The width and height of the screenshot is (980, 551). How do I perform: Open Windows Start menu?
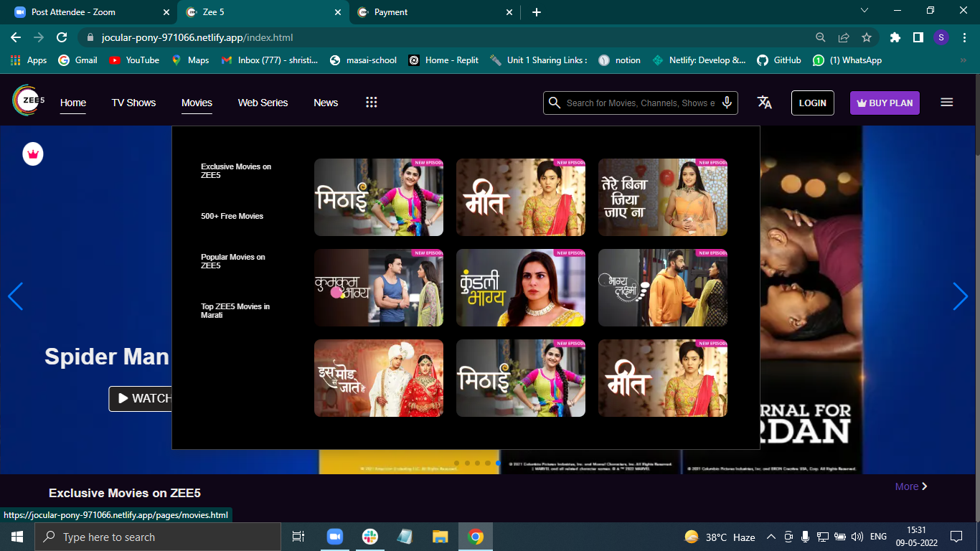(17, 537)
